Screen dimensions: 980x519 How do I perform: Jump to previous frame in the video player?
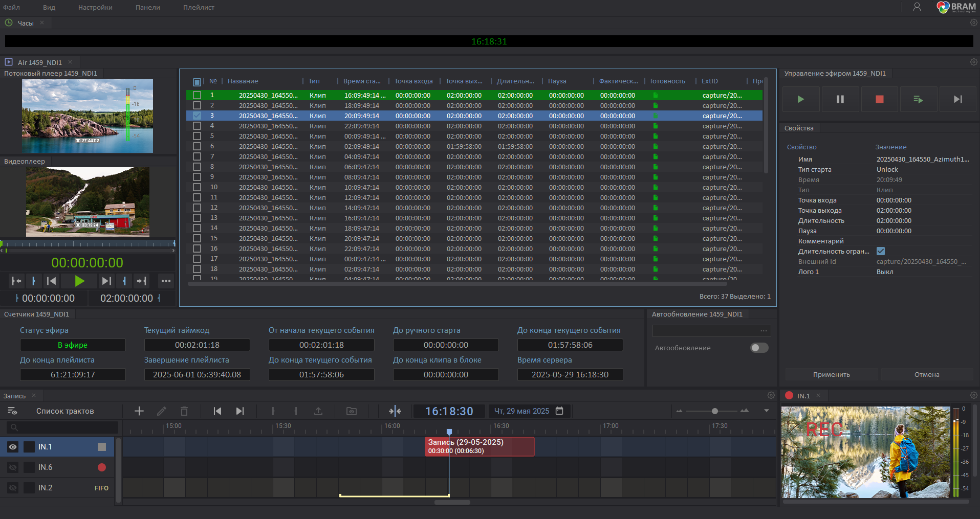coord(51,281)
